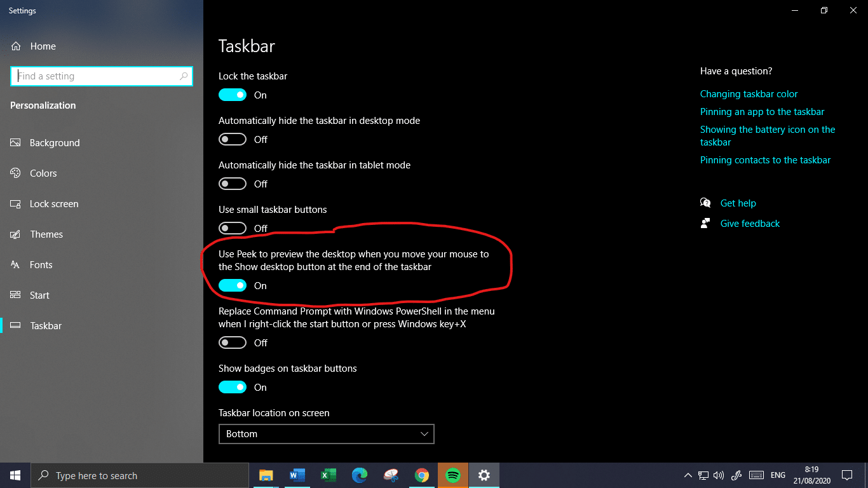Open the volume control in system tray
868x488 pixels.
pyautogui.click(x=719, y=475)
